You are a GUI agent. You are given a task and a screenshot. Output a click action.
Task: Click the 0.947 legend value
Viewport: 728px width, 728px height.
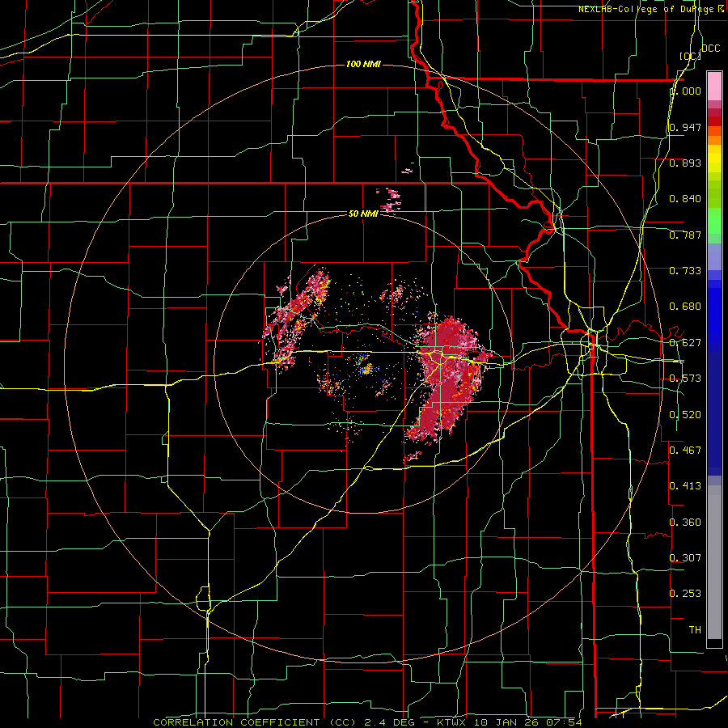point(685,127)
